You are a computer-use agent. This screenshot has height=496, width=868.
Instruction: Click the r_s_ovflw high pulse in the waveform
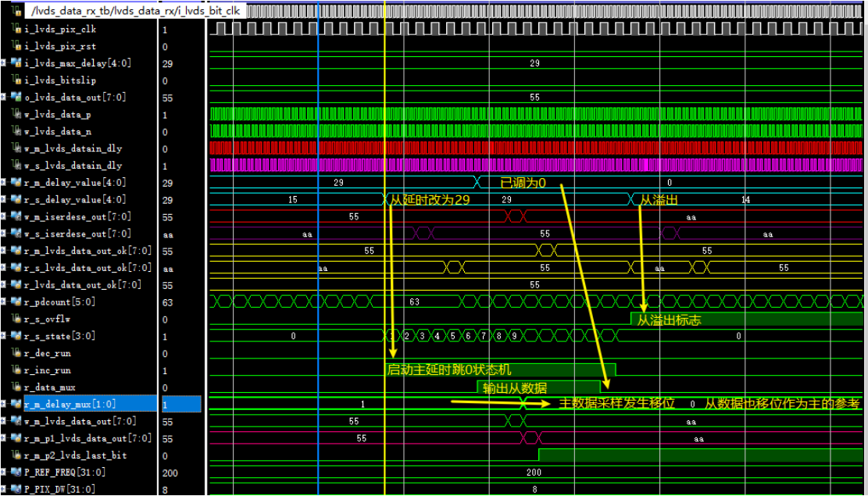point(746,319)
